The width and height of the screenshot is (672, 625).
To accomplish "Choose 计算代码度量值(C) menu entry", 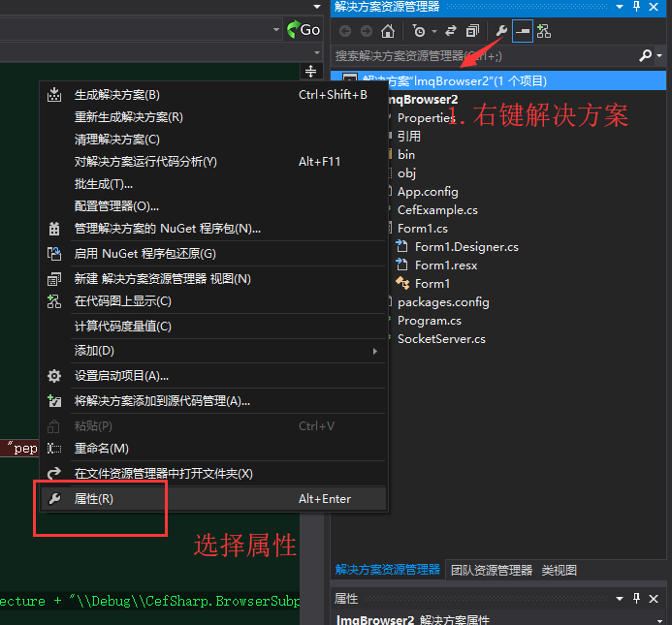I will [x=213, y=327].
